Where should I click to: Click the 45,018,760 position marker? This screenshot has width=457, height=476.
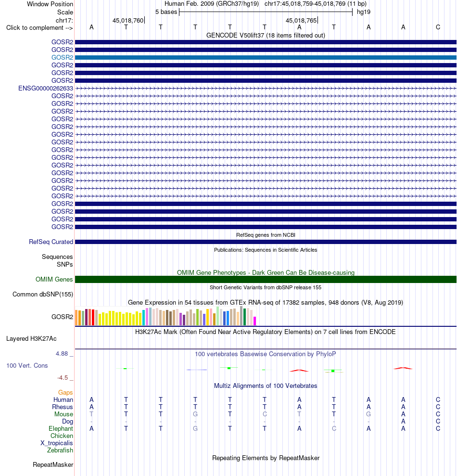pos(128,20)
